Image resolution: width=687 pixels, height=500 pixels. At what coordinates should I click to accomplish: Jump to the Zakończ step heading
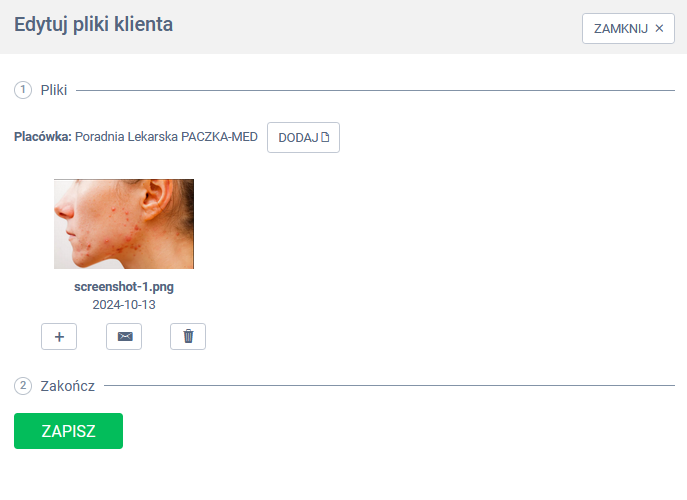[x=67, y=386]
